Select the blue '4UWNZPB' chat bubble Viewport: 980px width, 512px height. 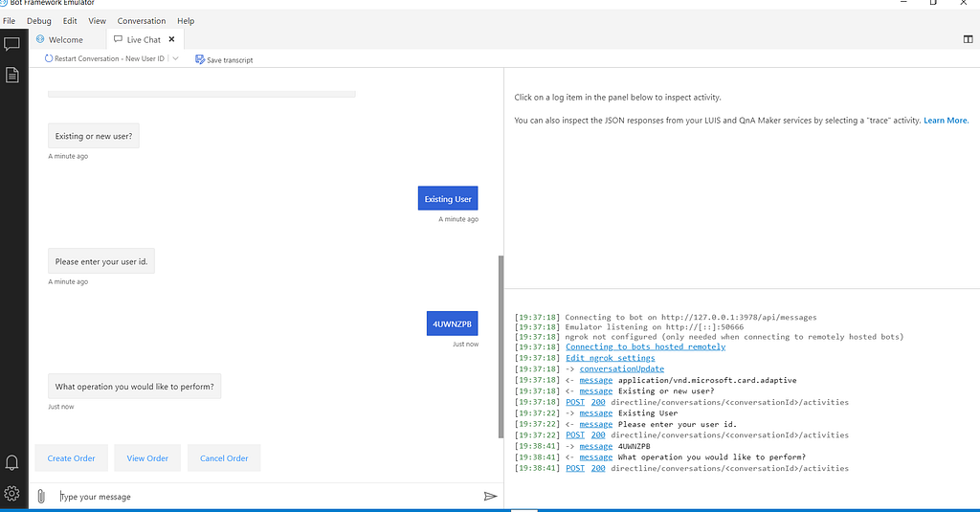pyautogui.click(x=452, y=323)
